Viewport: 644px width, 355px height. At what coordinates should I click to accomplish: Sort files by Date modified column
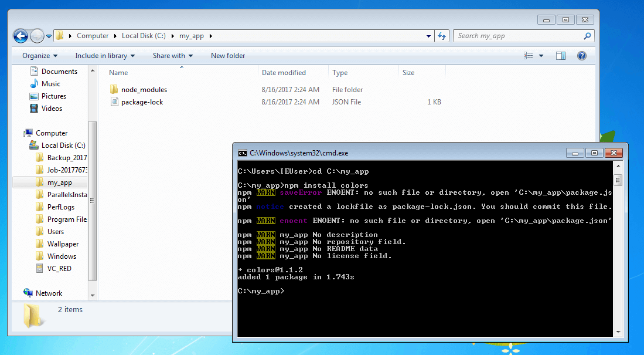[284, 73]
